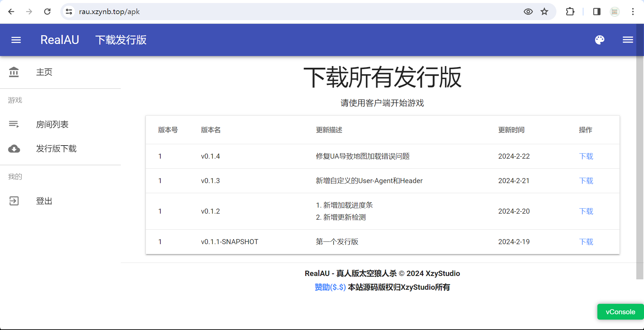Click description 第一个发行版
Viewport: 644px width, 330px height.
(x=337, y=242)
